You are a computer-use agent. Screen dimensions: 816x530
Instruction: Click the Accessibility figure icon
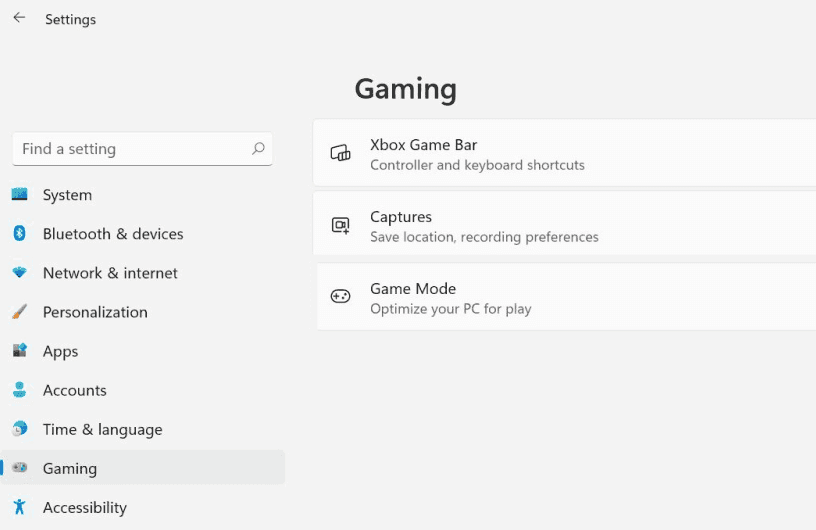(19, 507)
